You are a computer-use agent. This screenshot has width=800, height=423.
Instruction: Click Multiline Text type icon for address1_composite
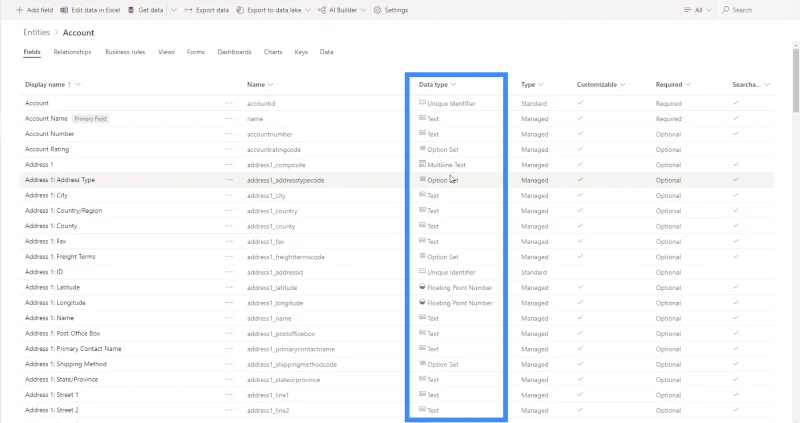(422, 164)
